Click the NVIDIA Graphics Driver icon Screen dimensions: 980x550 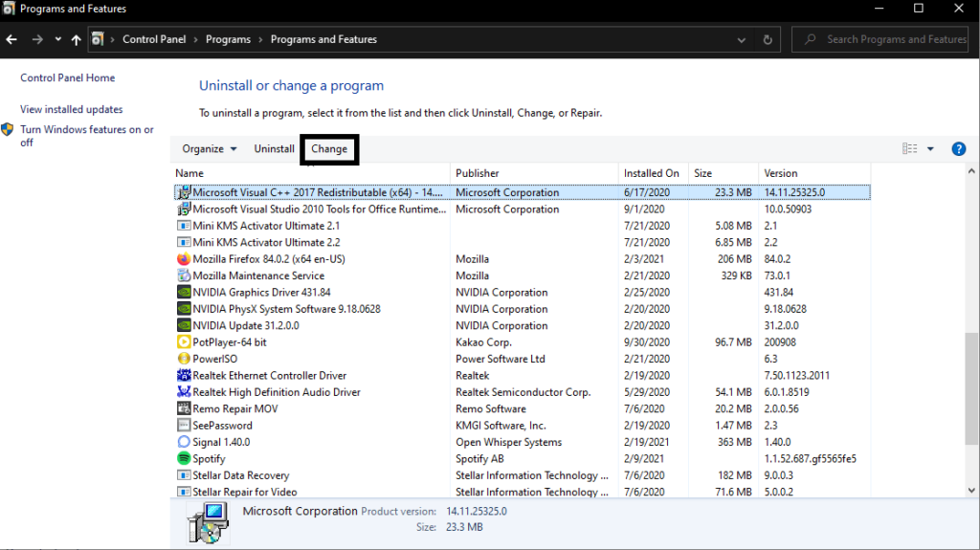pos(184,293)
